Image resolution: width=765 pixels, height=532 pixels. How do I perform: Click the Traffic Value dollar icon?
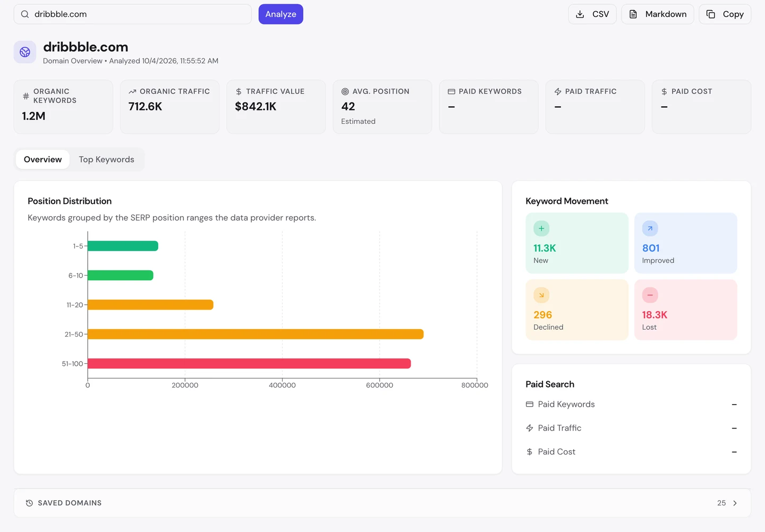pos(239,92)
